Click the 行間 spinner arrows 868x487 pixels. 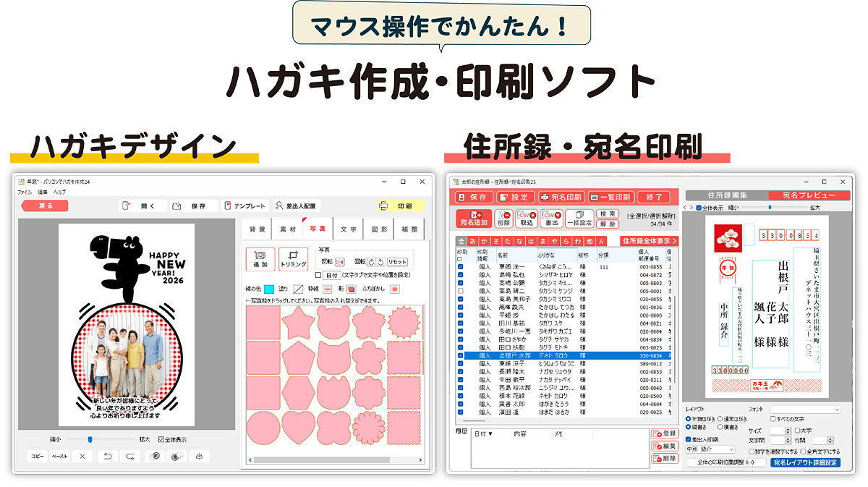point(831,440)
